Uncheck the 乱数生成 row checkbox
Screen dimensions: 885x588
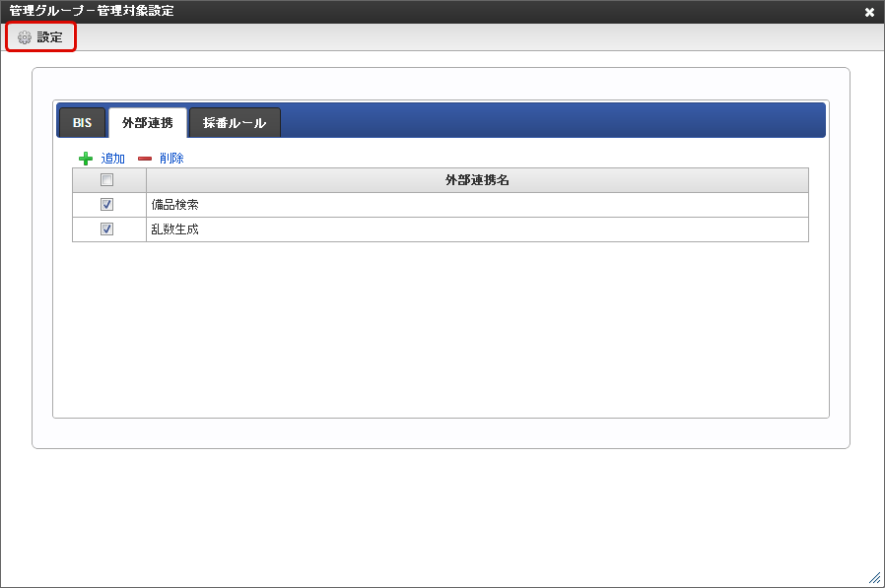[106, 229]
